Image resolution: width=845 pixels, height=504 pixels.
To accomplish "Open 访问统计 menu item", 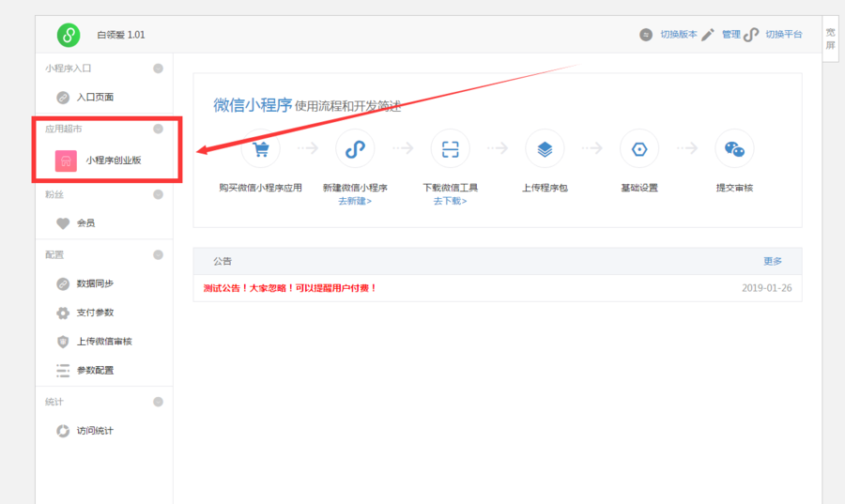I will pos(95,430).
